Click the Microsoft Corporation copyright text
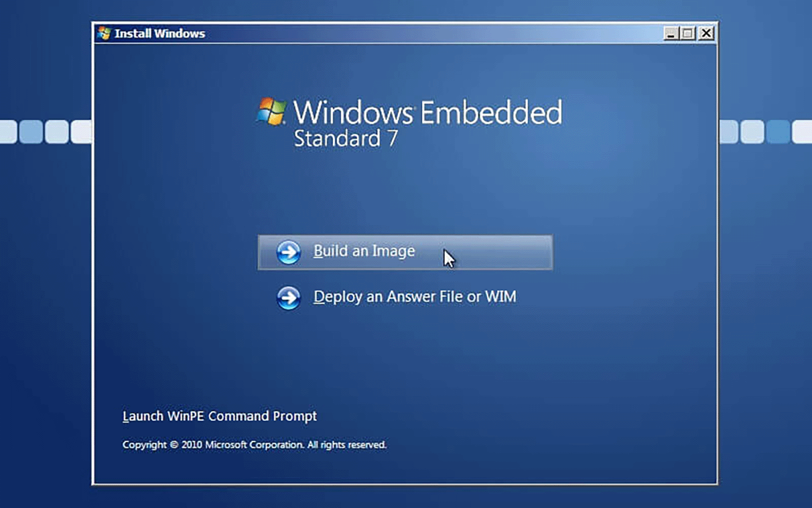 pyautogui.click(x=254, y=444)
